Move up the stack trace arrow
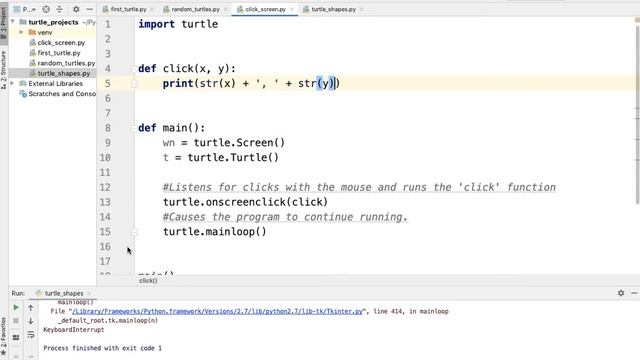Screen dimensions: 640x360 point(31,308)
